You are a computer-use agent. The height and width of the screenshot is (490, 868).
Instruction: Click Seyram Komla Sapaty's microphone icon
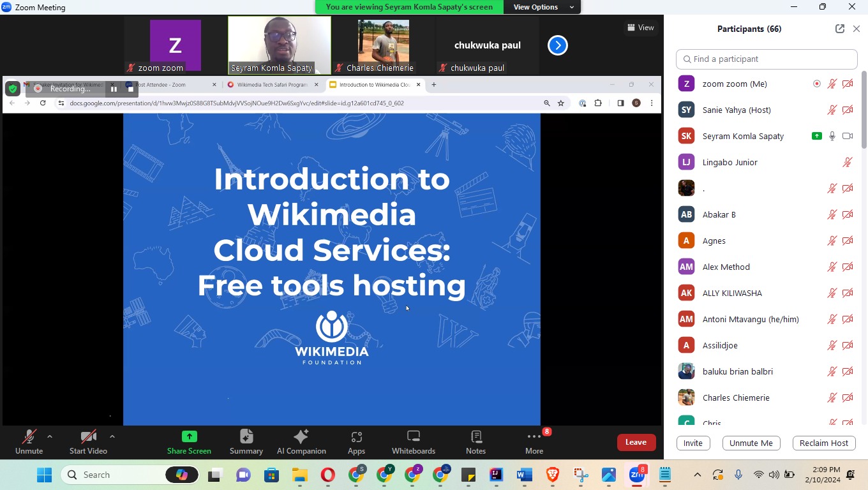click(832, 136)
